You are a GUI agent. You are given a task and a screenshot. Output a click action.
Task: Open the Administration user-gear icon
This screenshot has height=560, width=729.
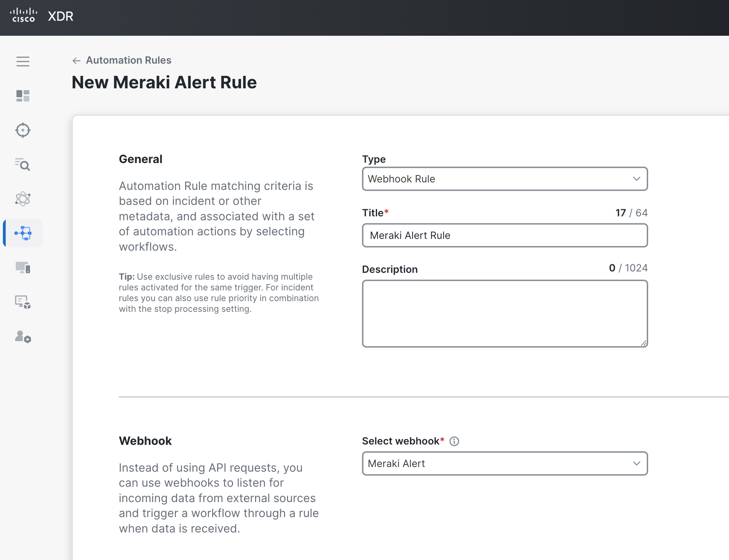pos(23,337)
